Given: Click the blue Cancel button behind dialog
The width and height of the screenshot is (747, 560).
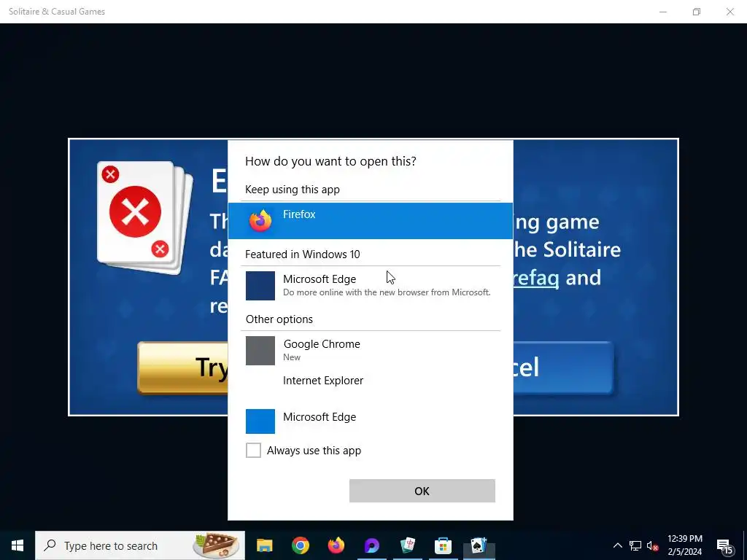Looking at the screenshot, I should [x=563, y=367].
